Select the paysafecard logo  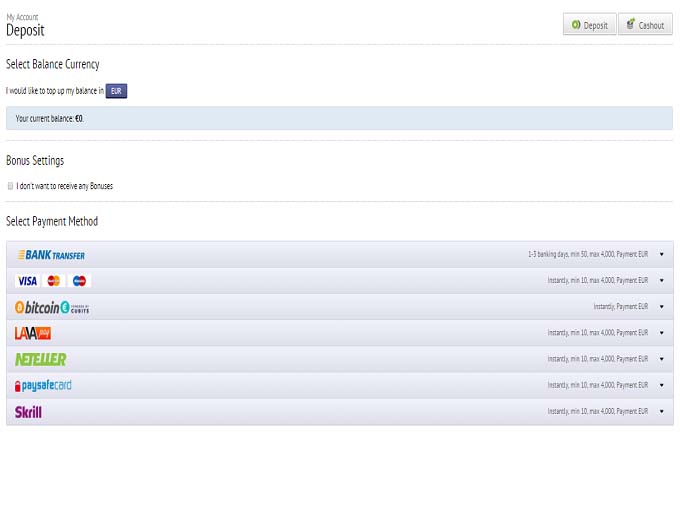point(43,385)
